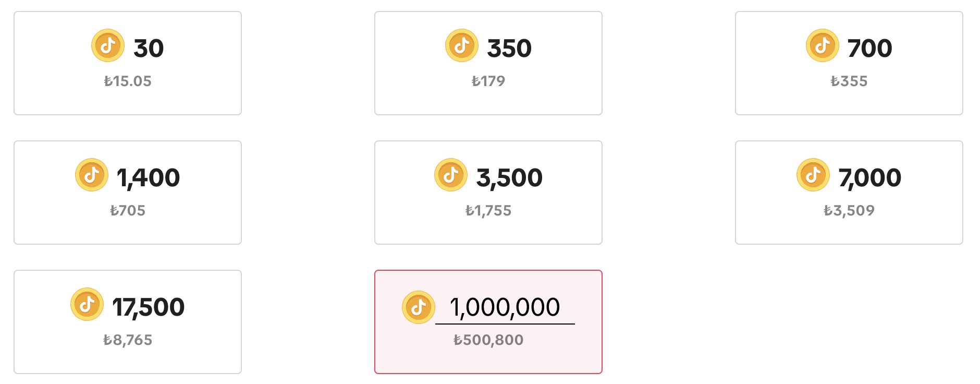Choose the 3,500 coins package
This screenshot has width=980, height=384.
click(x=488, y=193)
